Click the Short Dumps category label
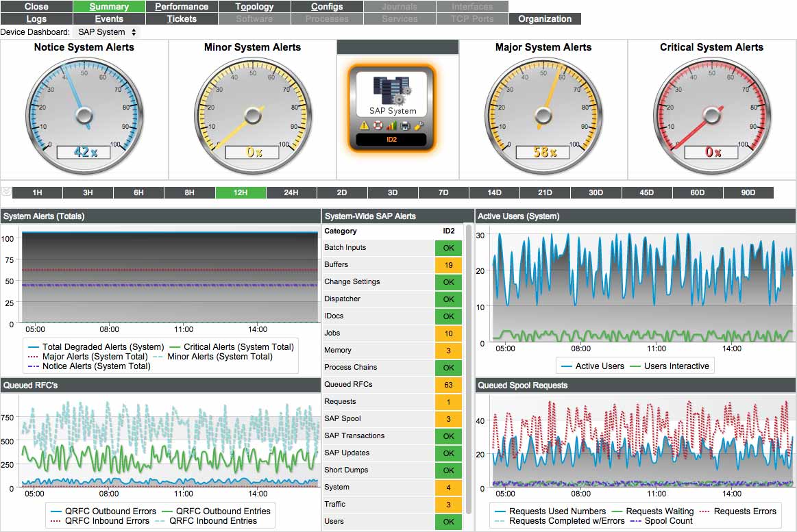 (x=346, y=470)
